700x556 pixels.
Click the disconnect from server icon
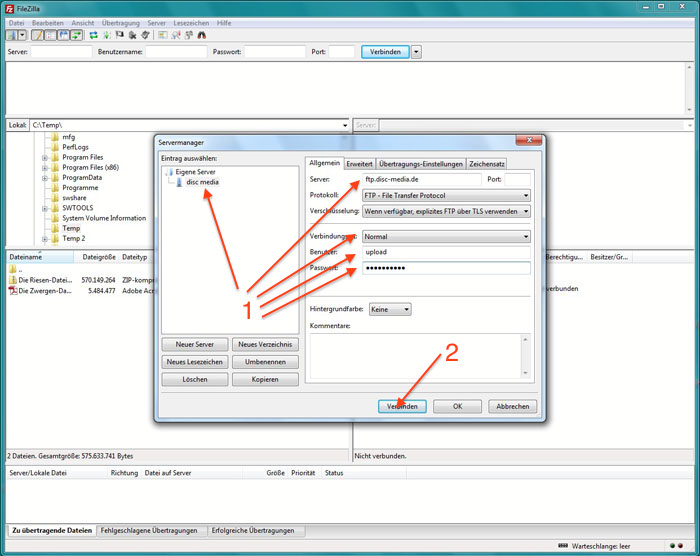click(133, 35)
